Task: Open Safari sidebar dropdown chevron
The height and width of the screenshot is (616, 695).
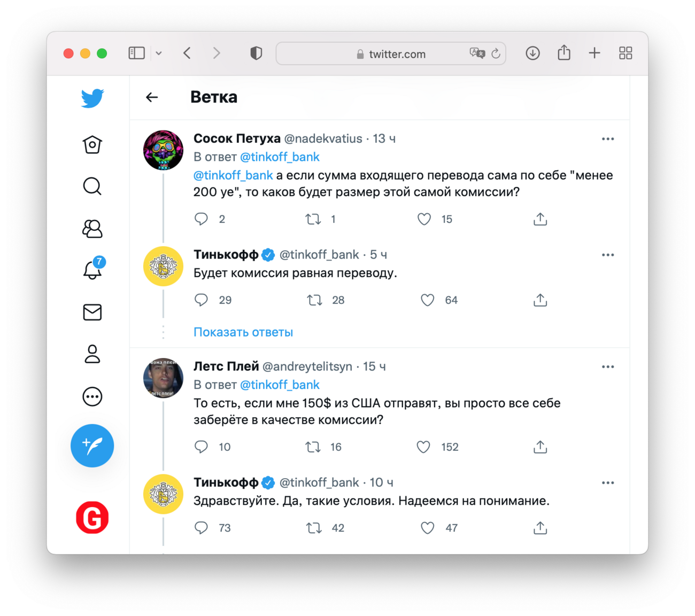Action: 159,53
